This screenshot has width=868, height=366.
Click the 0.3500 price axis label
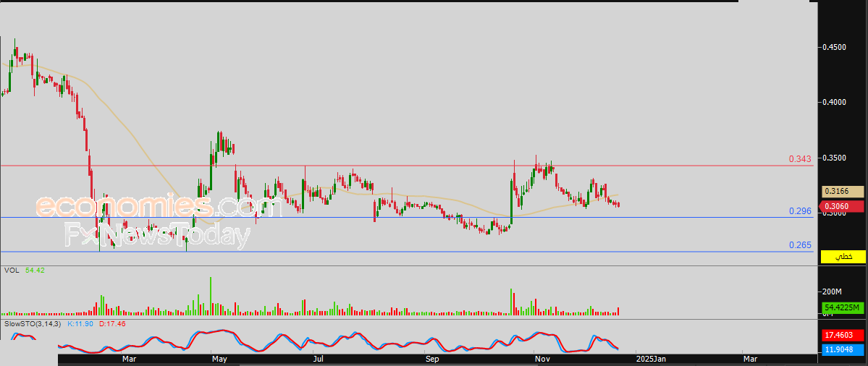(834, 158)
